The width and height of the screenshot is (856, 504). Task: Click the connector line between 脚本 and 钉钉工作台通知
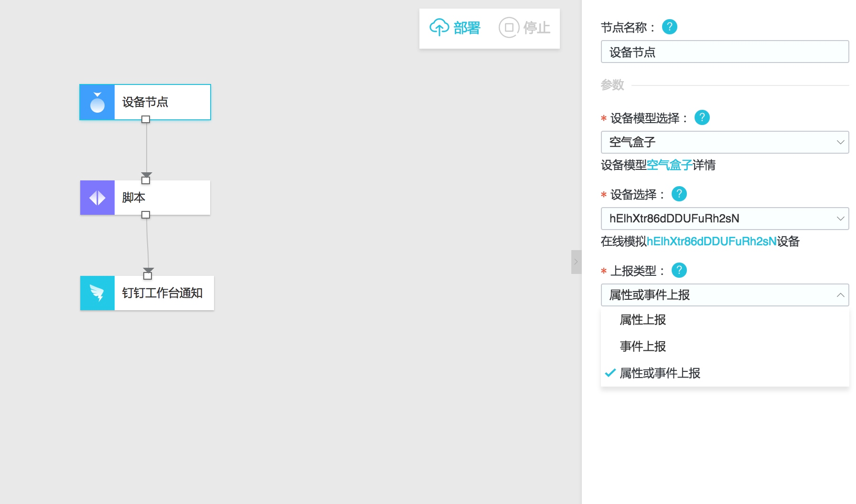(x=147, y=243)
